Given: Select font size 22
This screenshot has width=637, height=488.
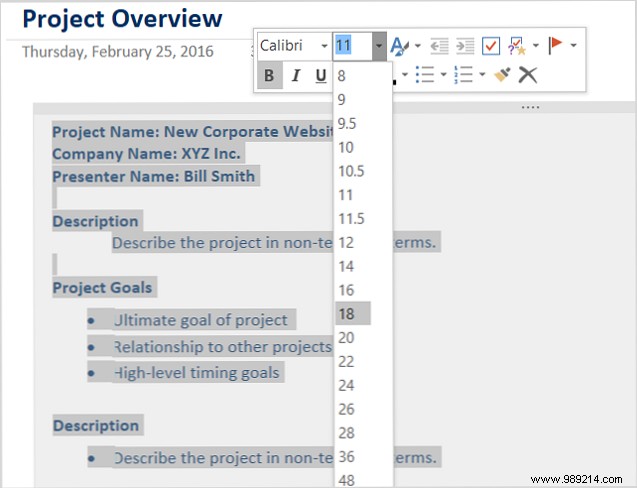Looking at the screenshot, I should (347, 362).
